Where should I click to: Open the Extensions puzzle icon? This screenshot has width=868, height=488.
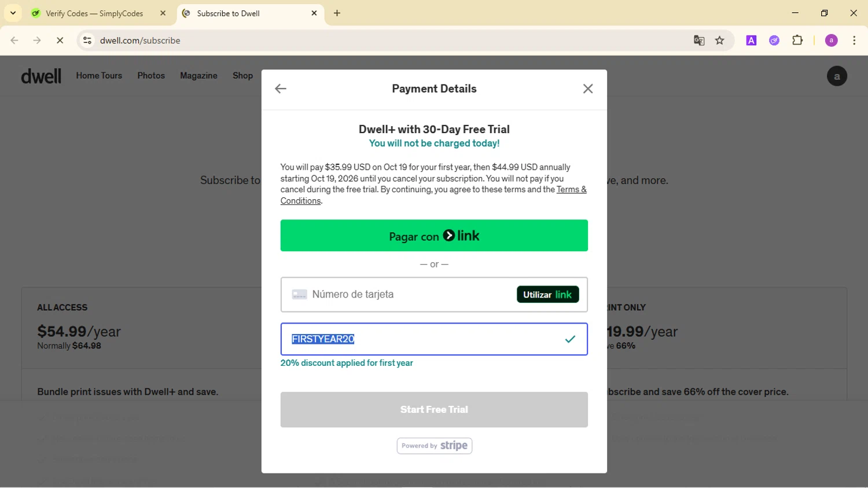pyautogui.click(x=797, y=41)
